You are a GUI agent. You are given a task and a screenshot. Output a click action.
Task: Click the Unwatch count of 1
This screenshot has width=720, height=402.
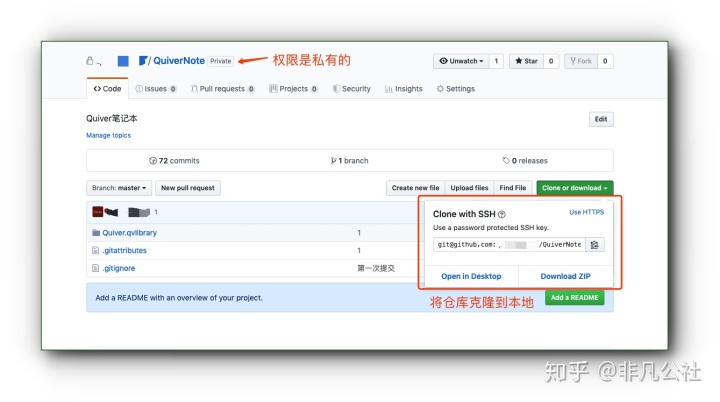[496, 61]
